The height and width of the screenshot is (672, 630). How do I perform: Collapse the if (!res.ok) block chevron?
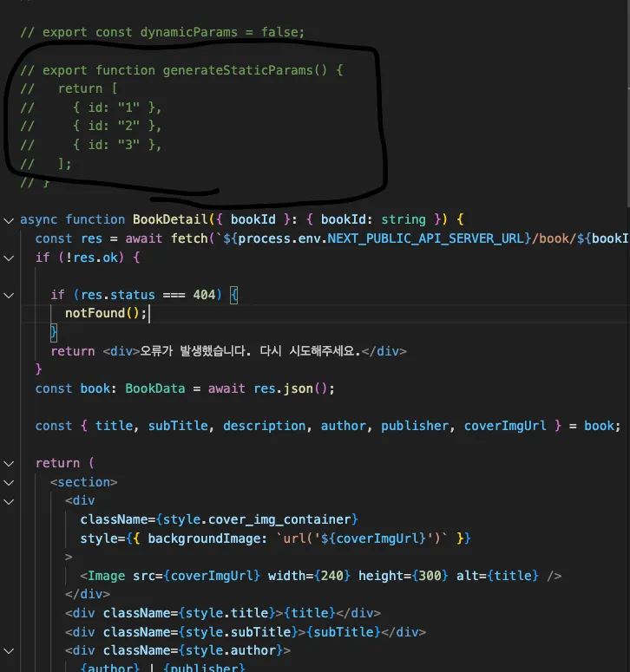coord(9,258)
